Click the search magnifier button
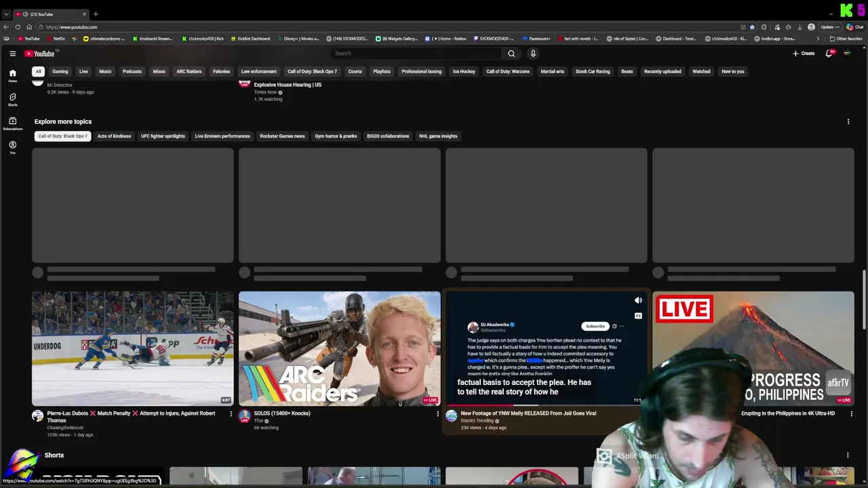 pos(511,54)
